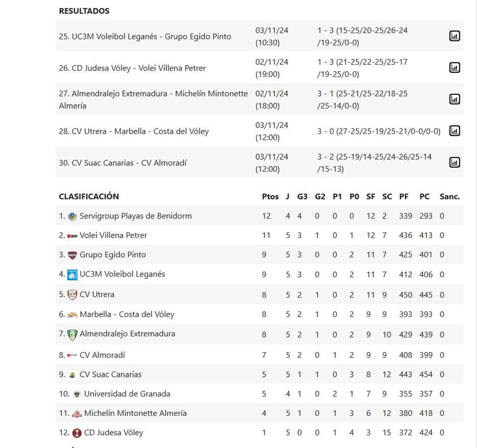View statistics icon for Almendralejo - Michelín Mintonette match
This screenshot has height=448, width=477.
pyautogui.click(x=454, y=99)
